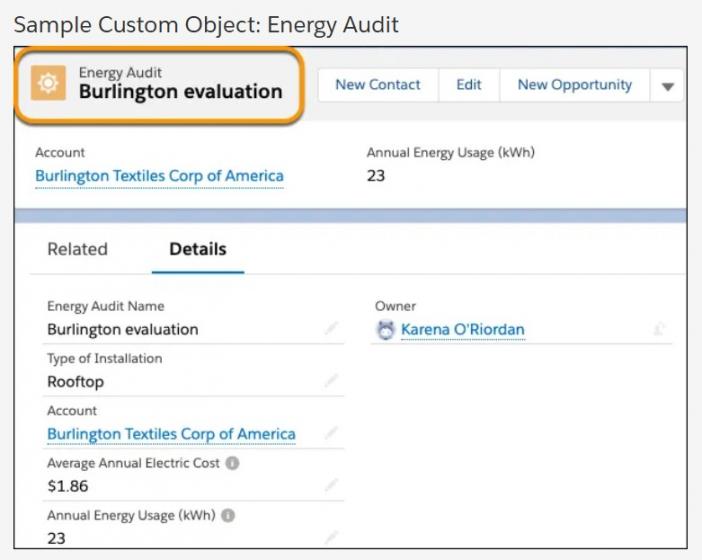Open Burlington Textiles link in header area
Screen dimensions: 702x560
click(159, 176)
